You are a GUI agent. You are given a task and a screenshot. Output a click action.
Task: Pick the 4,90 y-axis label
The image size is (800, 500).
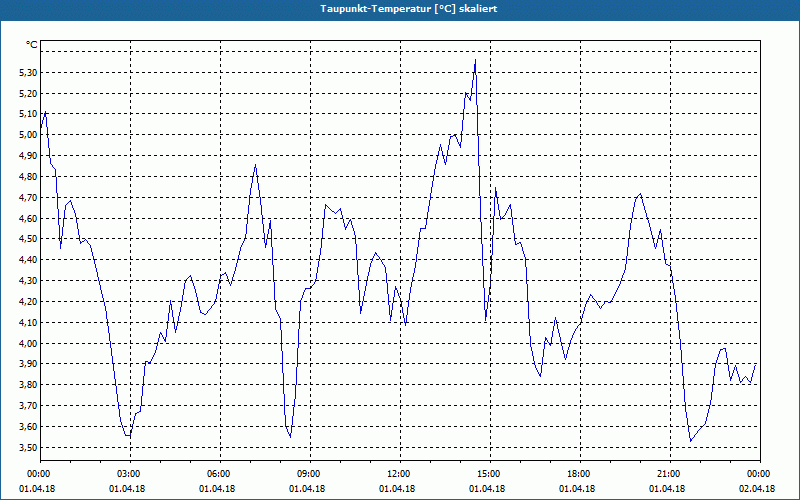28,156
